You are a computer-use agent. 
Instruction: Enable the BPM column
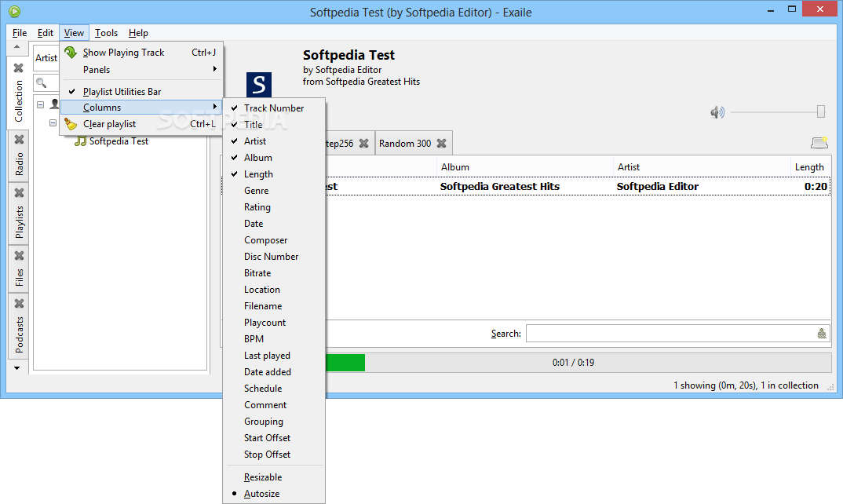(274, 339)
